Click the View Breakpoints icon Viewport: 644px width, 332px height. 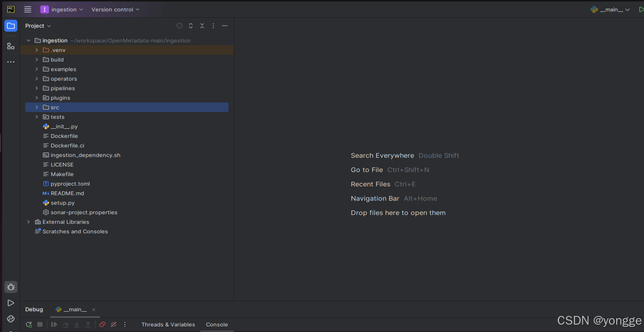[x=102, y=325]
